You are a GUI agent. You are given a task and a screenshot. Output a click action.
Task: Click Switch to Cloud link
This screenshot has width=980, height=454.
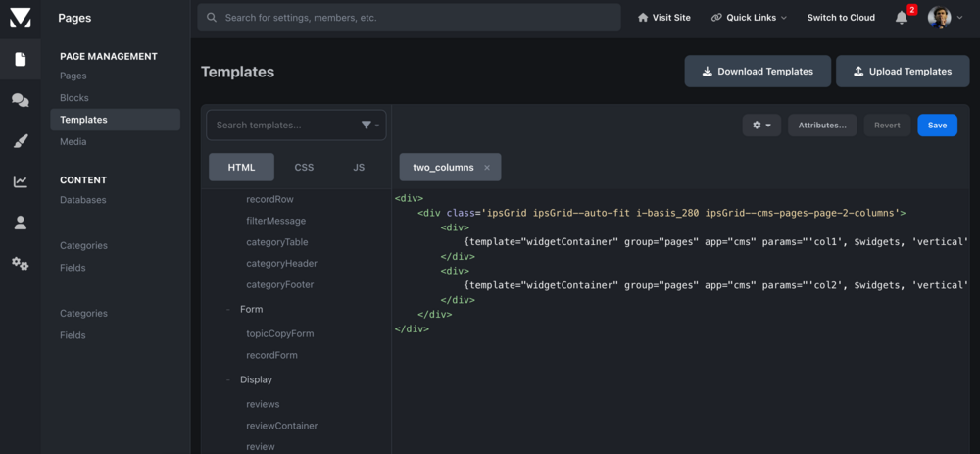(841, 18)
